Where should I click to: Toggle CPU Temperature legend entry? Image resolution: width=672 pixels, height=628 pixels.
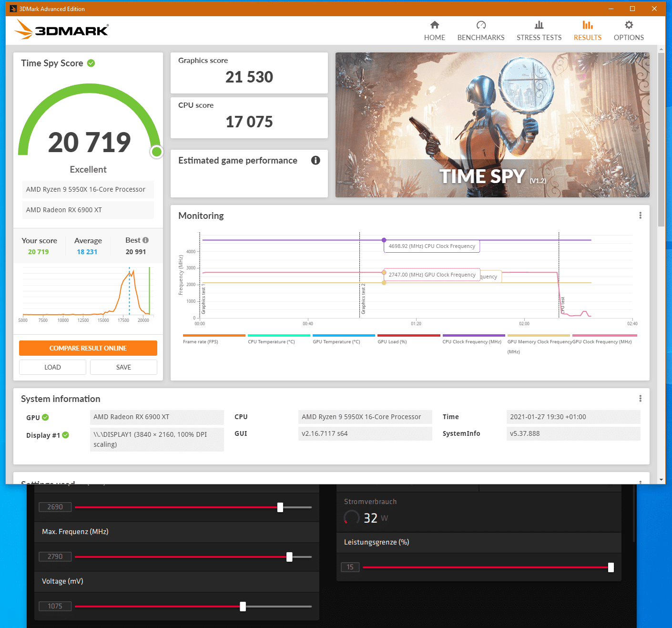pyautogui.click(x=279, y=339)
